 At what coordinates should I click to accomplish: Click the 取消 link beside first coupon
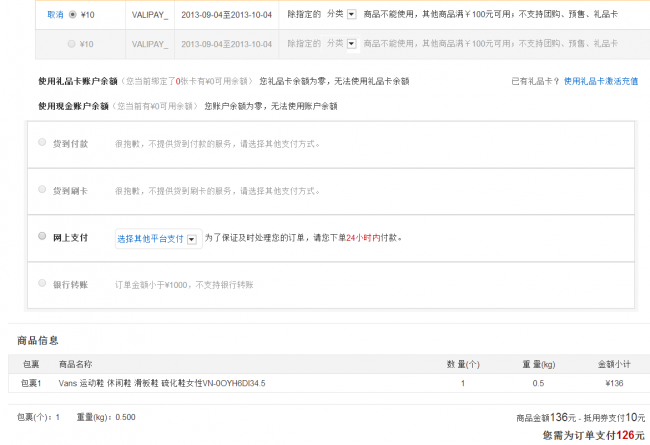point(55,15)
